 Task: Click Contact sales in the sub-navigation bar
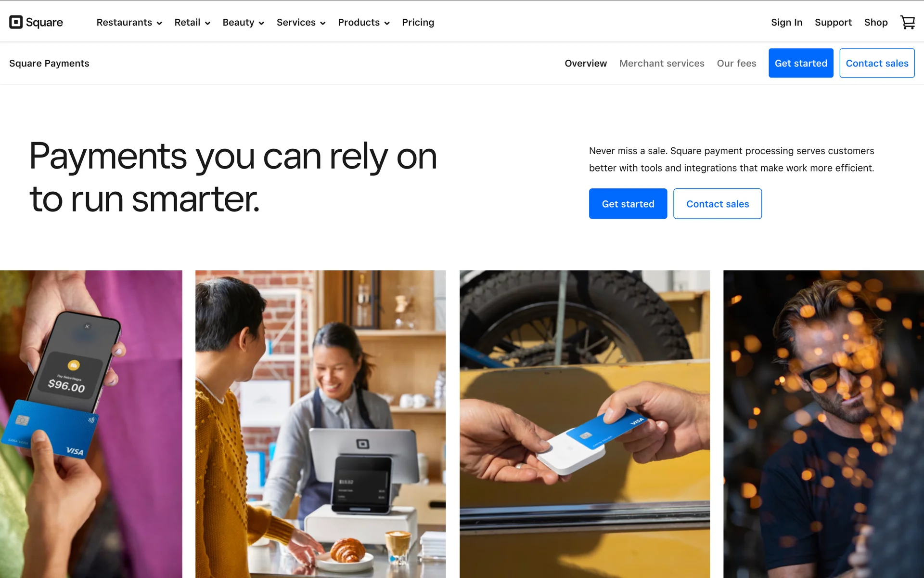(877, 63)
